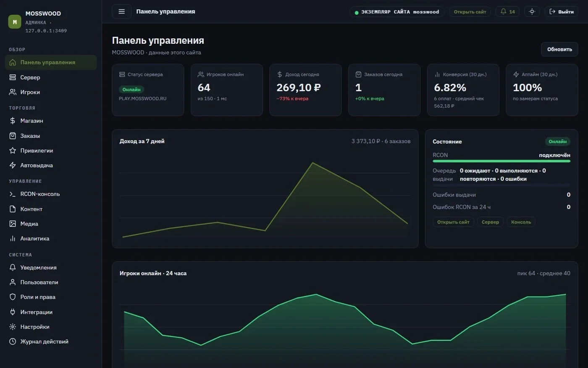The height and width of the screenshot is (368, 588).
Task: Click the Обновить button
Action: [559, 49]
